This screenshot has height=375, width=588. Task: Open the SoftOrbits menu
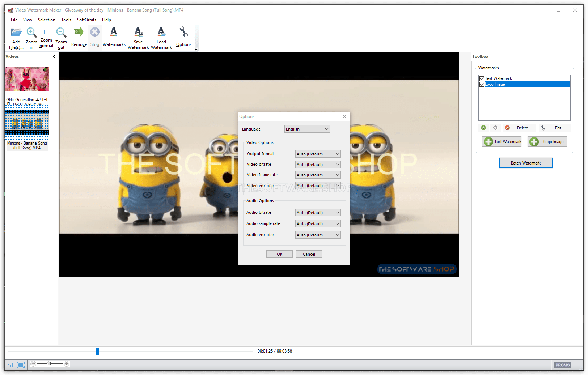click(86, 20)
